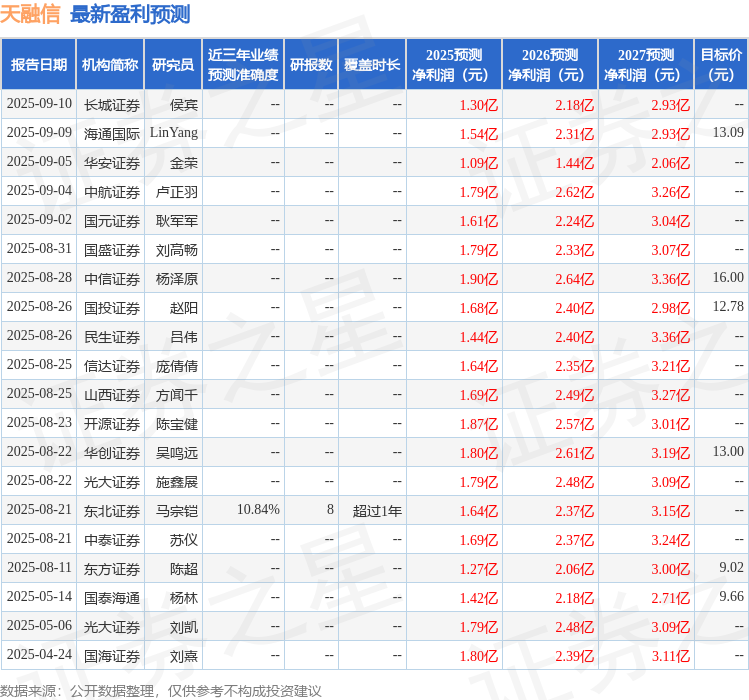This screenshot has height=700, width=749.
Task: Click researcher name 耿军军
Action: (x=177, y=221)
